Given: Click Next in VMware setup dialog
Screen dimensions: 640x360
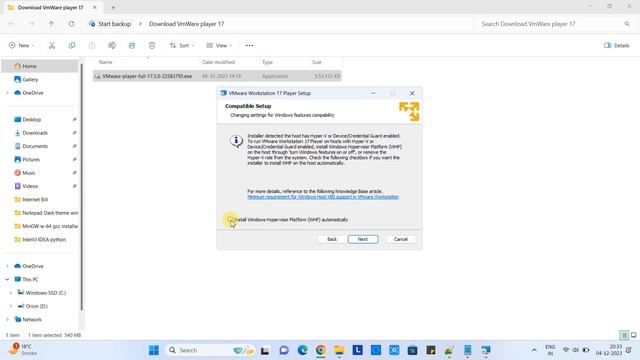Looking at the screenshot, I should coord(363,239).
